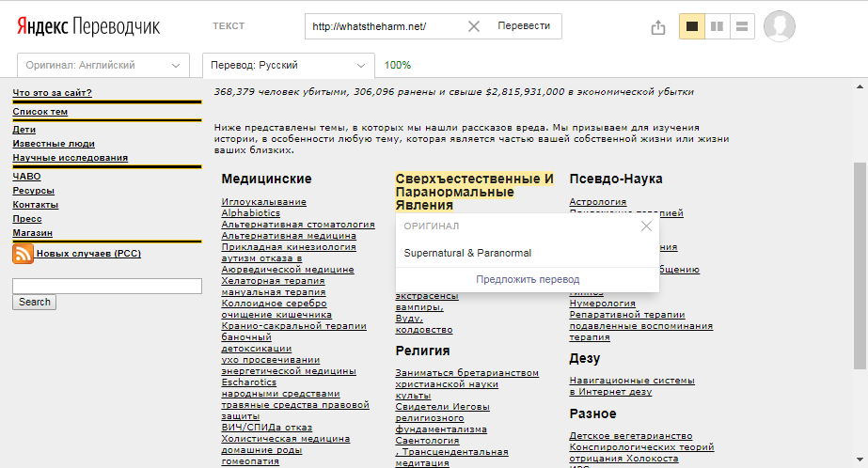Open the Конспирологических теорий link

point(641,447)
